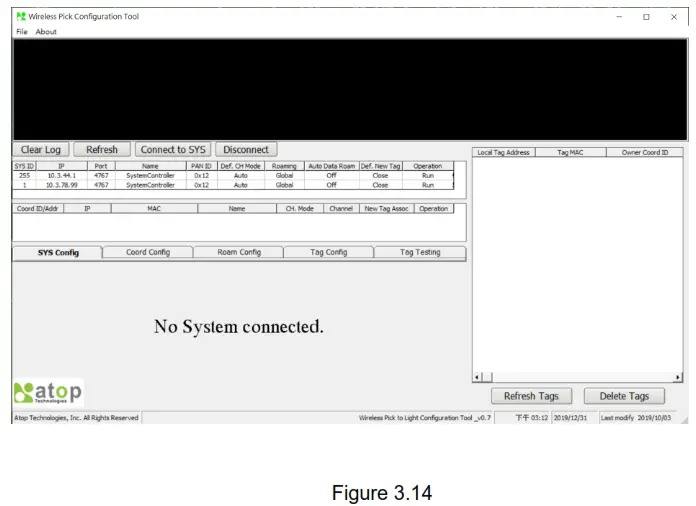Click the Auto Data Roam column header
This screenshot has width=696, height=506.
click(x=332, y=166)
